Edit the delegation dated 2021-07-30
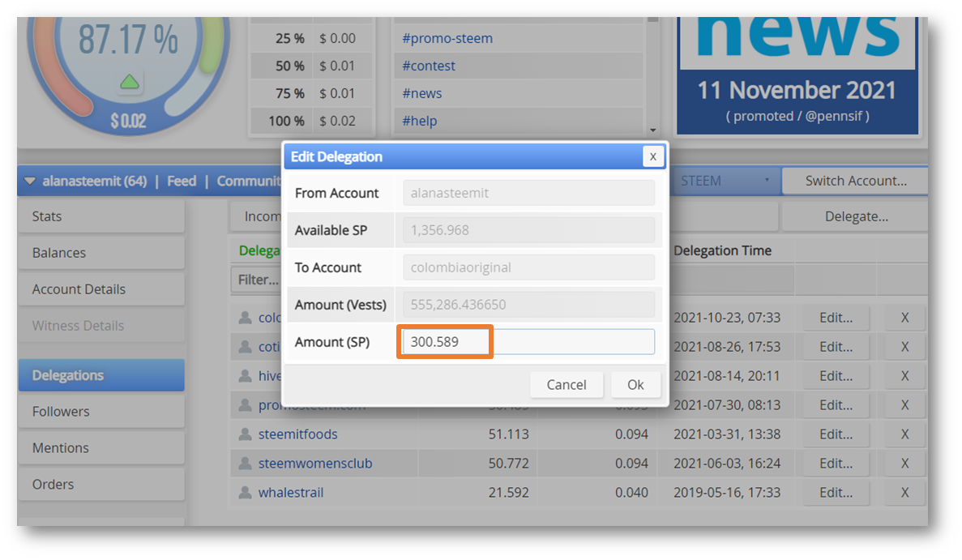 836,405
